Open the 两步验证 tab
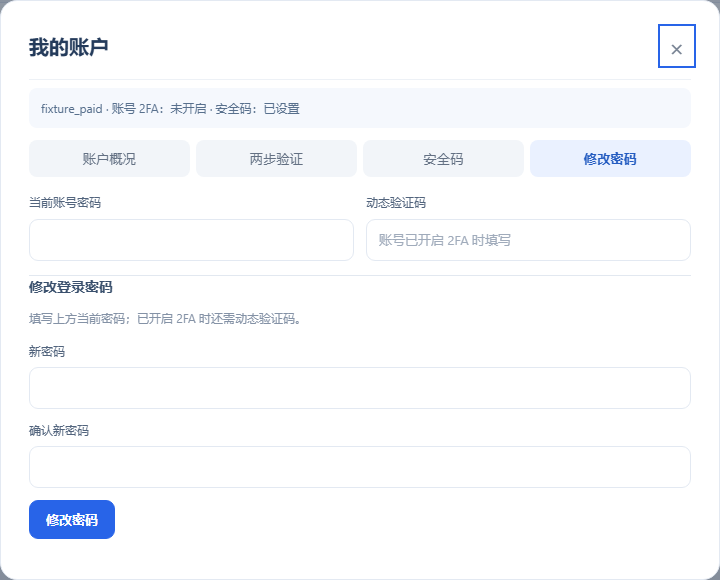The width and height of the screenshot is (720, 580). tap(276, 159)
